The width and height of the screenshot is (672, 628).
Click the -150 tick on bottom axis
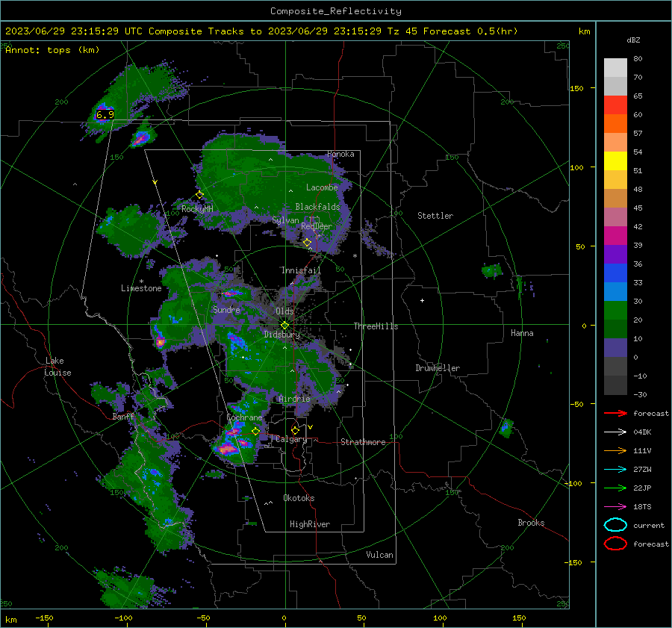[44, 618]
